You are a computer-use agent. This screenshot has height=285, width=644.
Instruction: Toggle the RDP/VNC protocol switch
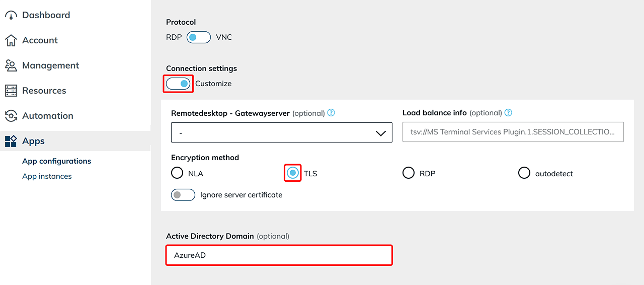click(x=198, y=37)
